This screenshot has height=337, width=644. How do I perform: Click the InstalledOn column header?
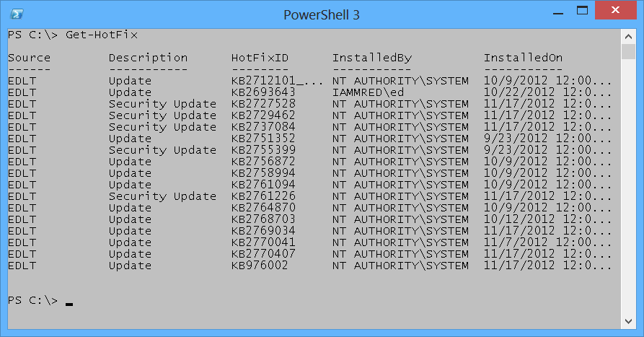click(523, 58)
